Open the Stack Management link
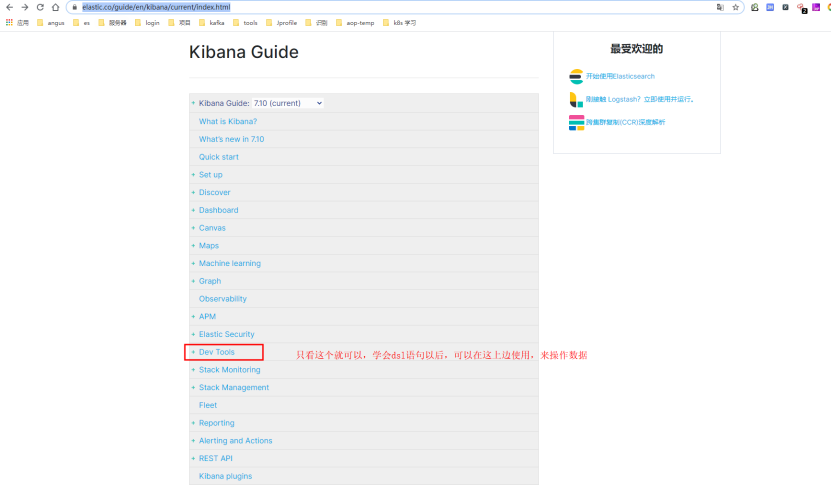This screenshot has width=831, height=485. pos(234,387)
